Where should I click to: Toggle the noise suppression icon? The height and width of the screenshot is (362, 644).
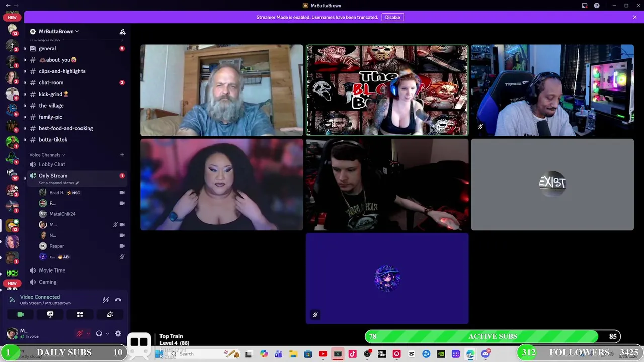pos(106,300)
